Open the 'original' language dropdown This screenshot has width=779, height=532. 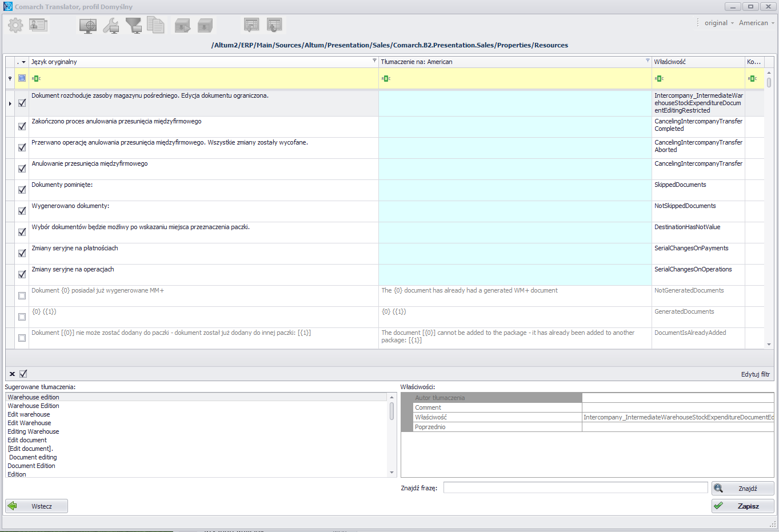coord(719,23)
